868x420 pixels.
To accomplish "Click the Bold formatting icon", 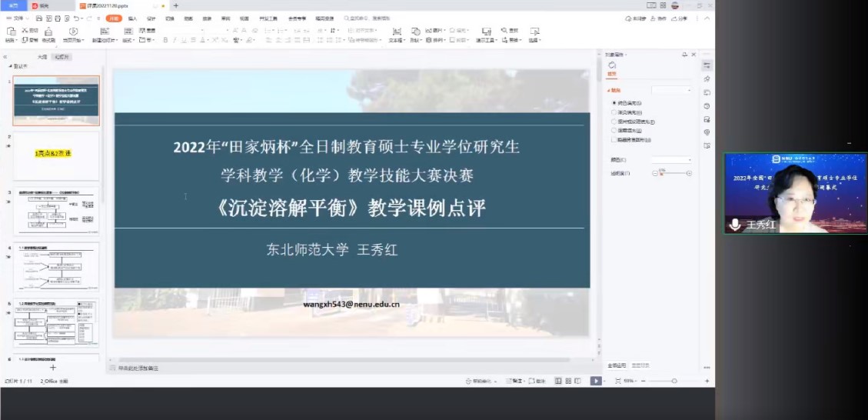I will (x=165, y=40).
